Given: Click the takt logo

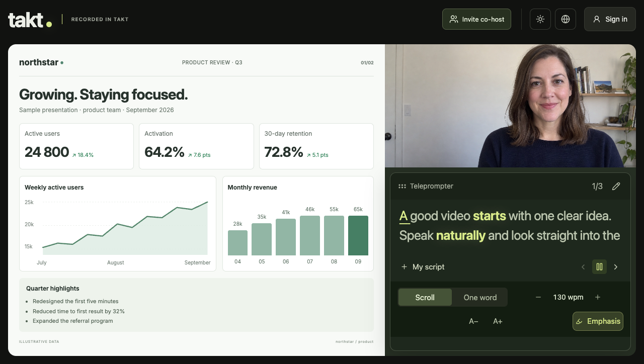Looking at the screenshot, I should (x=30, y=20).
